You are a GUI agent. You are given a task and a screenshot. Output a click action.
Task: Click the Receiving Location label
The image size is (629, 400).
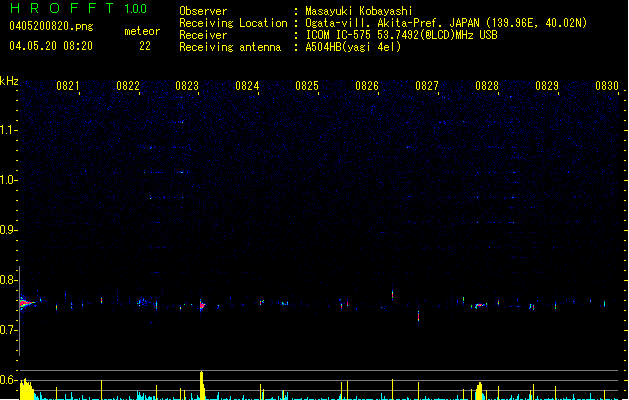tap(233, 23)
